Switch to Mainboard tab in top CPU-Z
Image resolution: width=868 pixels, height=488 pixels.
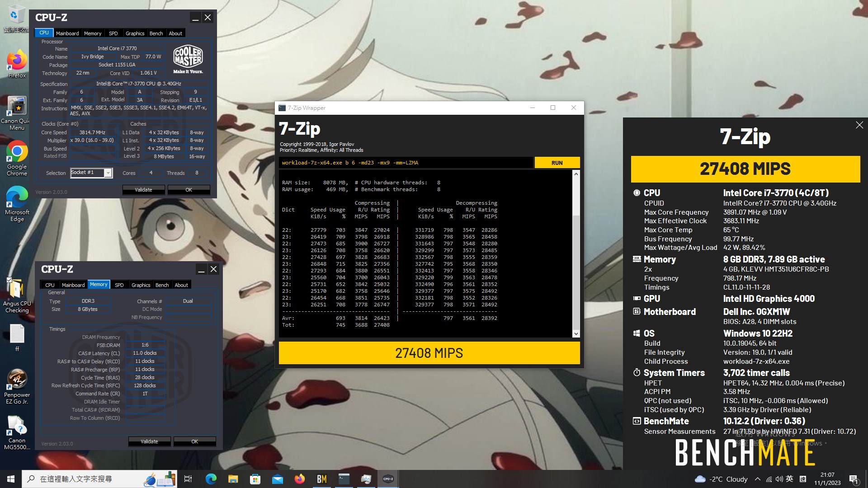click(x=67, y=33)
